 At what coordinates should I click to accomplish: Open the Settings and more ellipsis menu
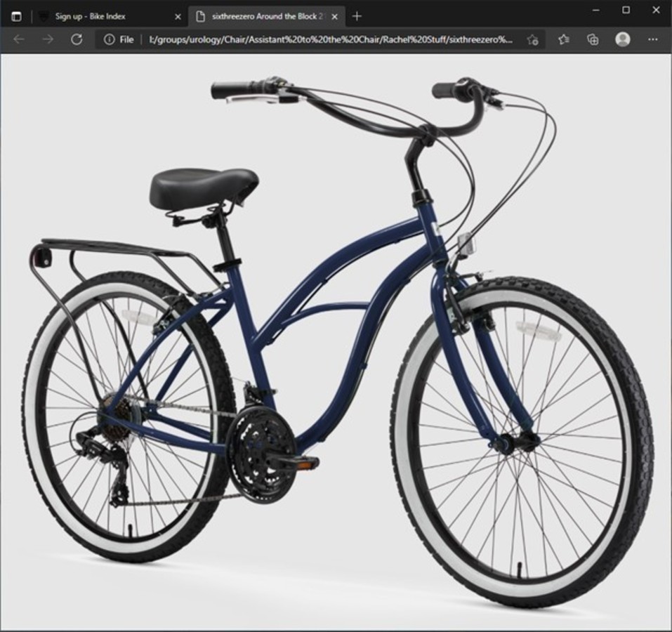pyautogui.click(x=652, y=40)
